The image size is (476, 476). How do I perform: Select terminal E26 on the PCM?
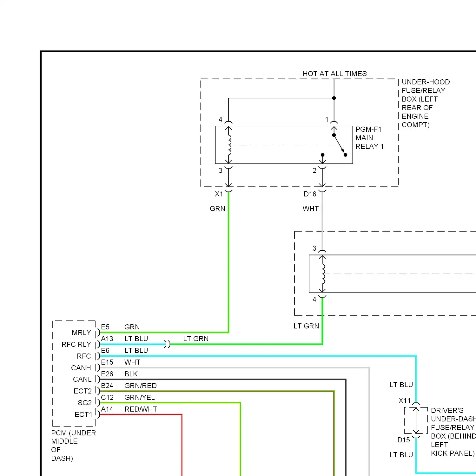point(107,374)
